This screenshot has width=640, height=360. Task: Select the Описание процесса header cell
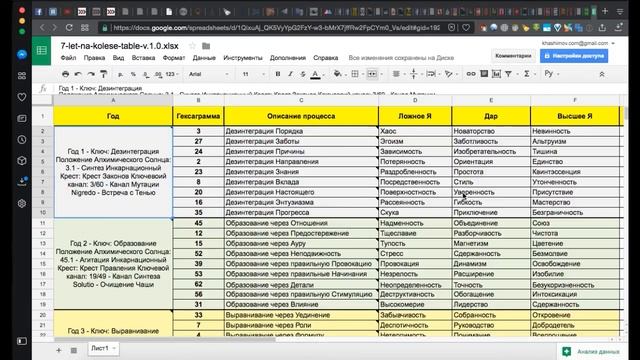pos(301,116)
